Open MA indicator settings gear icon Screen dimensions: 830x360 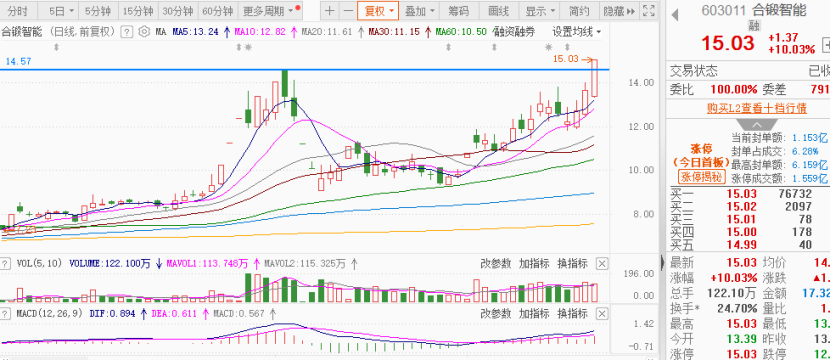pos(144,32)
